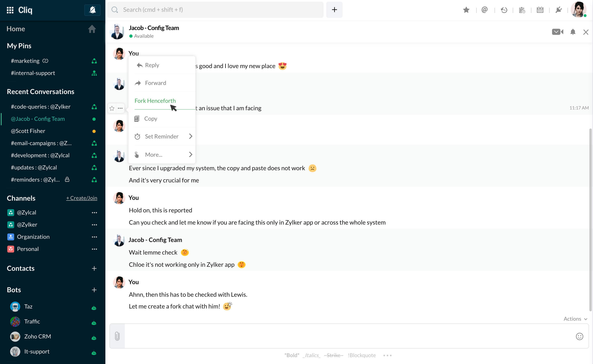Select Forward in the context menu
The height and width of the screenshot is (364, 593).
point(162,83)
